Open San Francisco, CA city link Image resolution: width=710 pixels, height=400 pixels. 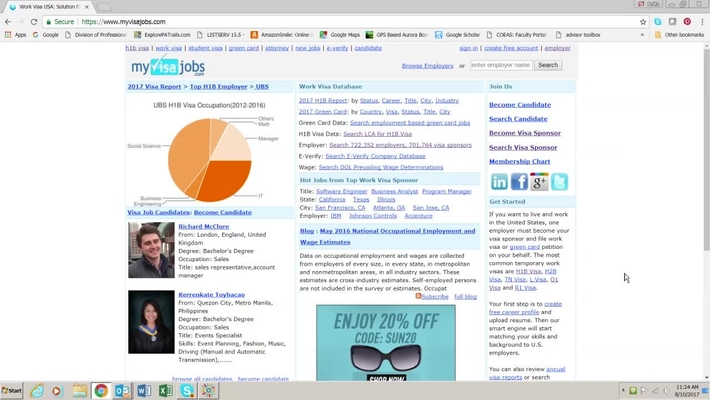pyautogui.click(x=340, y=208)
